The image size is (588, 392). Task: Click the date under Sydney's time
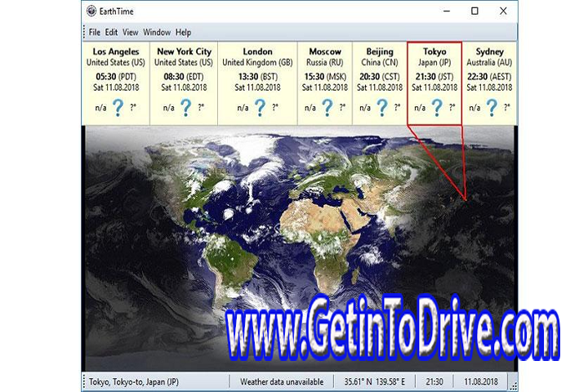[x=489, y=87]
